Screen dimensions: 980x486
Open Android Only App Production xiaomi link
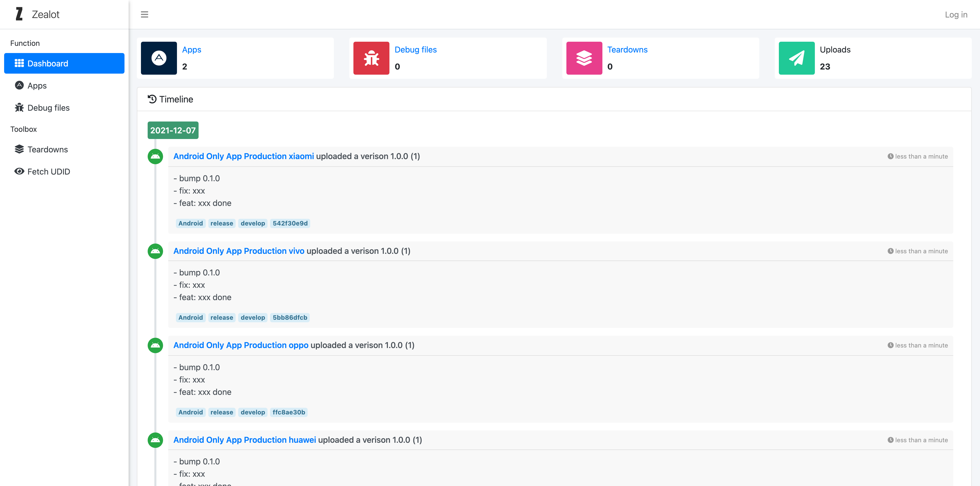(x=244, y=157)
